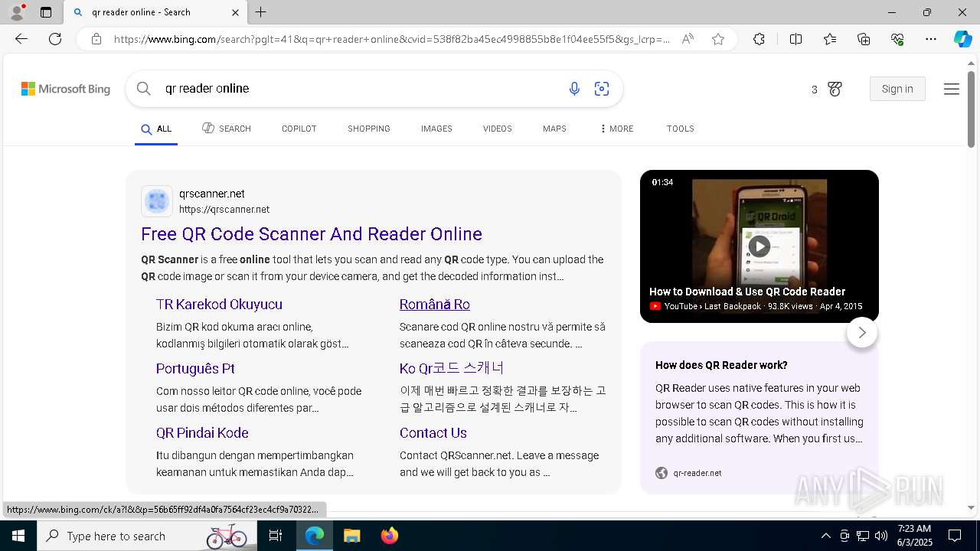Open Read aloud in address bar
This screenshot has width=980, height=551.
tap(688, 39)
